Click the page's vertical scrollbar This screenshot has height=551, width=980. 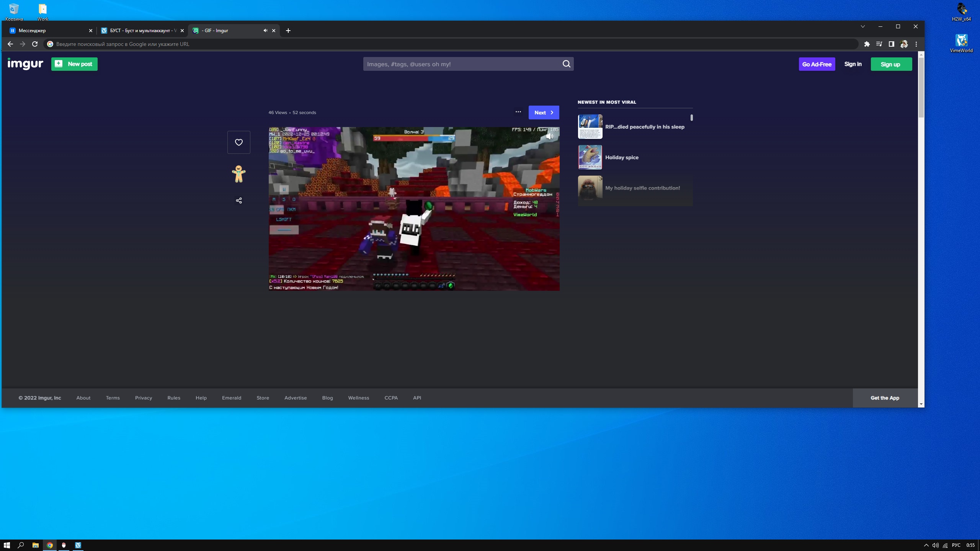[x=921, y=88]
